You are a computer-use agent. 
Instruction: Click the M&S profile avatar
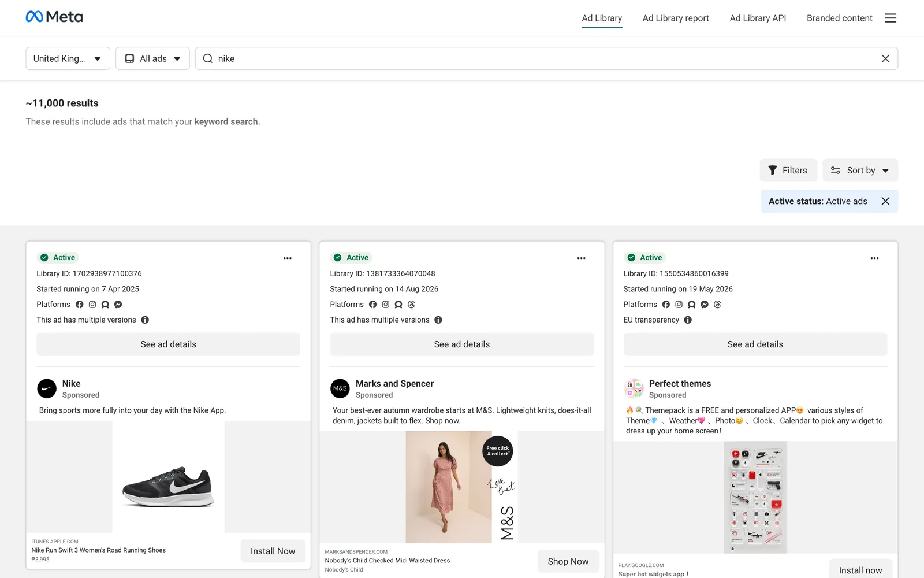340,388
